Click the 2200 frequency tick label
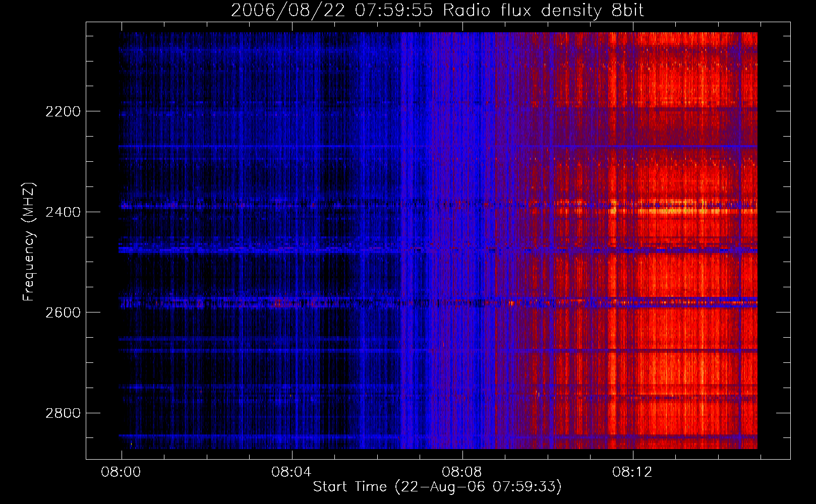Screen dimensions: 816x504 (63, 111)
